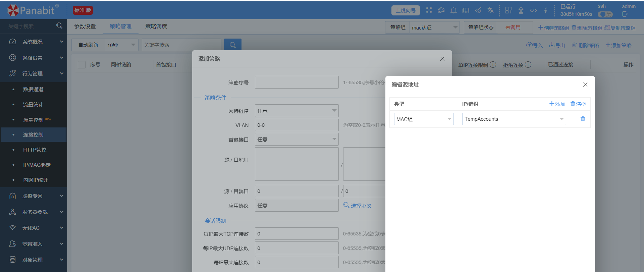Click the sidebar keyword search icon
The width and height of the screenshot is (644, 272).
coord(59,26)
